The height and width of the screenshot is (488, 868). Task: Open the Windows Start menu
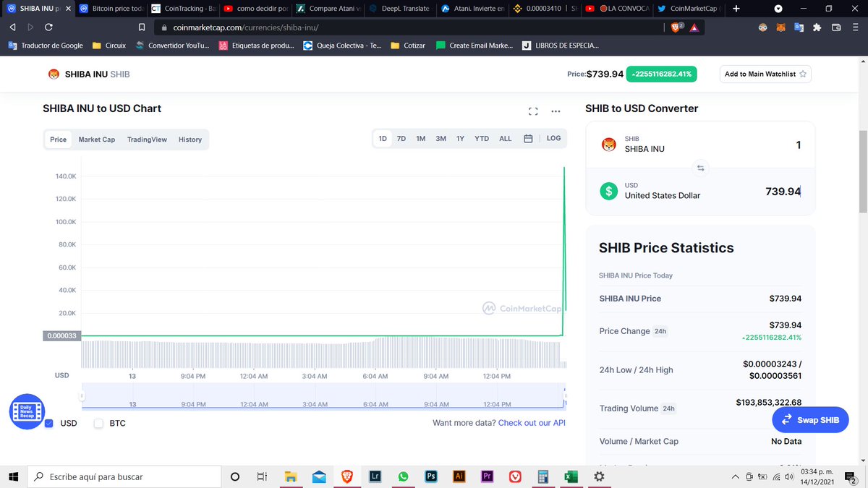point(13,476)
